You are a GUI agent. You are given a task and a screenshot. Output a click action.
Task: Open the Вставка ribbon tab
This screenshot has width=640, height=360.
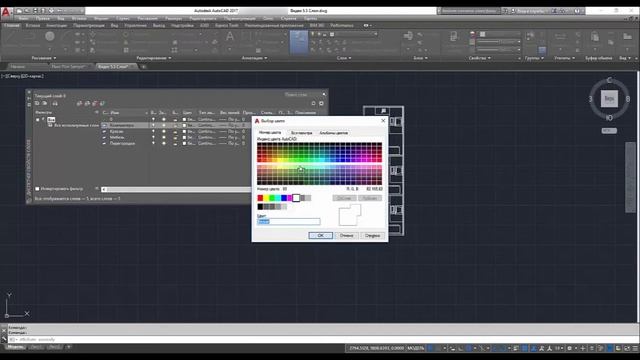(x=33, y=25)
